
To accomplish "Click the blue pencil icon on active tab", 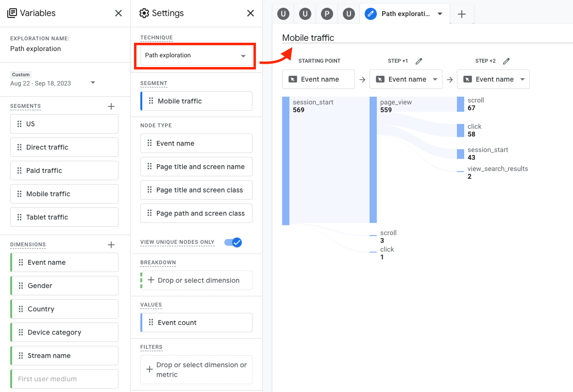I will click(371, 14).
